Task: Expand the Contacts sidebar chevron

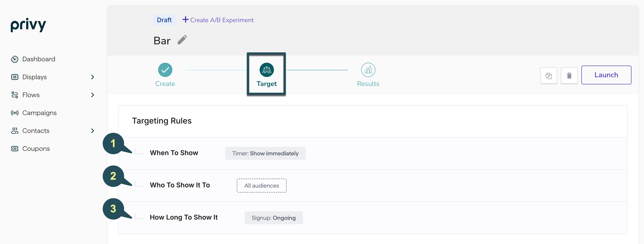Action: (93, 131)
